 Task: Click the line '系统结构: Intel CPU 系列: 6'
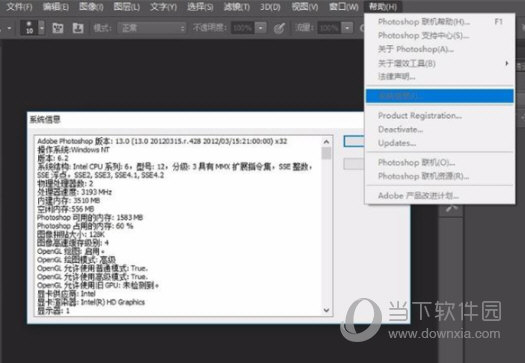[x=175, y=167]
